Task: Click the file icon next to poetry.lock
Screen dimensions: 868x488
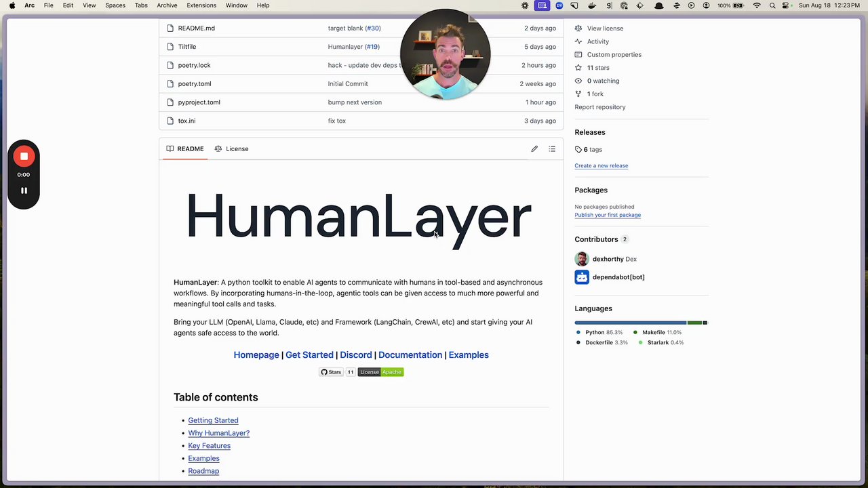Action: [x=171, y=65]
